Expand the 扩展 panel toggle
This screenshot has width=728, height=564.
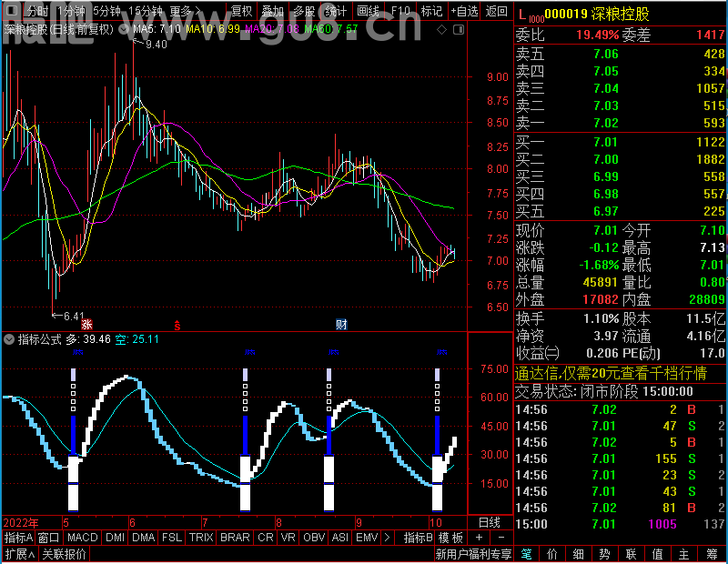[x=20, y=554]
